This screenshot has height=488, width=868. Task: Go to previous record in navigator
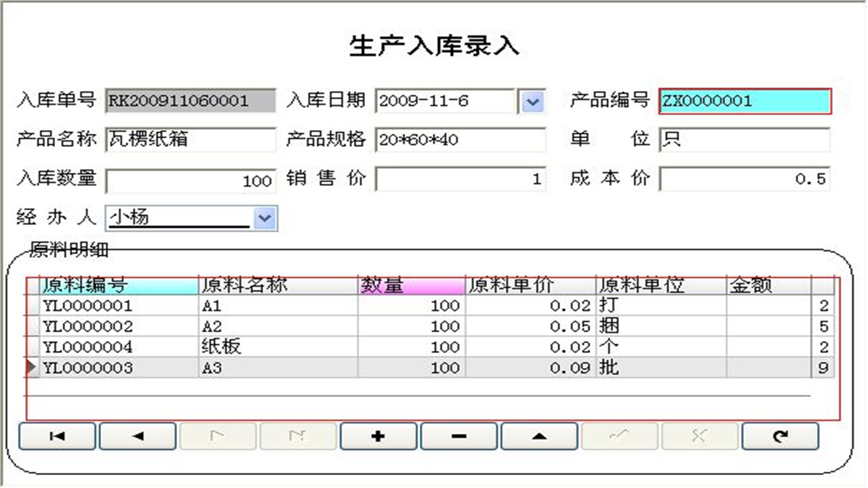[138, 436]
